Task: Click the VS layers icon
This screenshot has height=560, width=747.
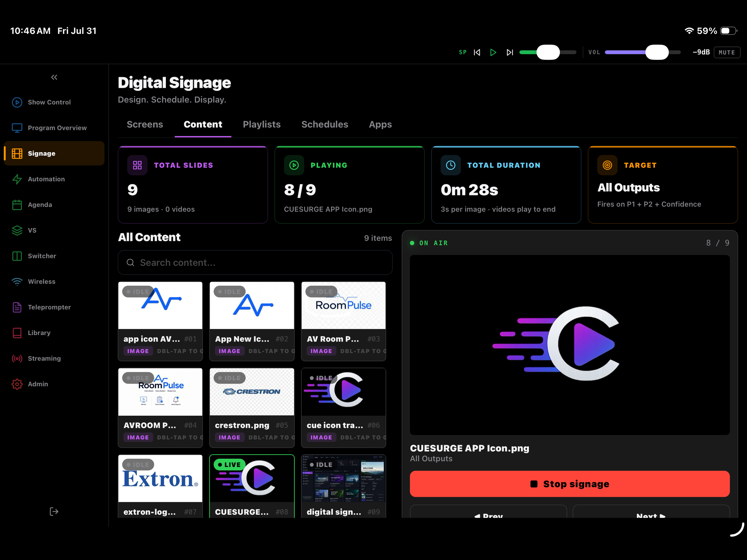Action: click(x=17, y=231)
